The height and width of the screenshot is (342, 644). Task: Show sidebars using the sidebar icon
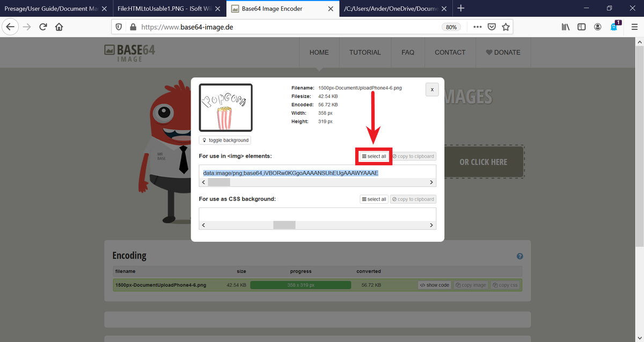point(581,27)
